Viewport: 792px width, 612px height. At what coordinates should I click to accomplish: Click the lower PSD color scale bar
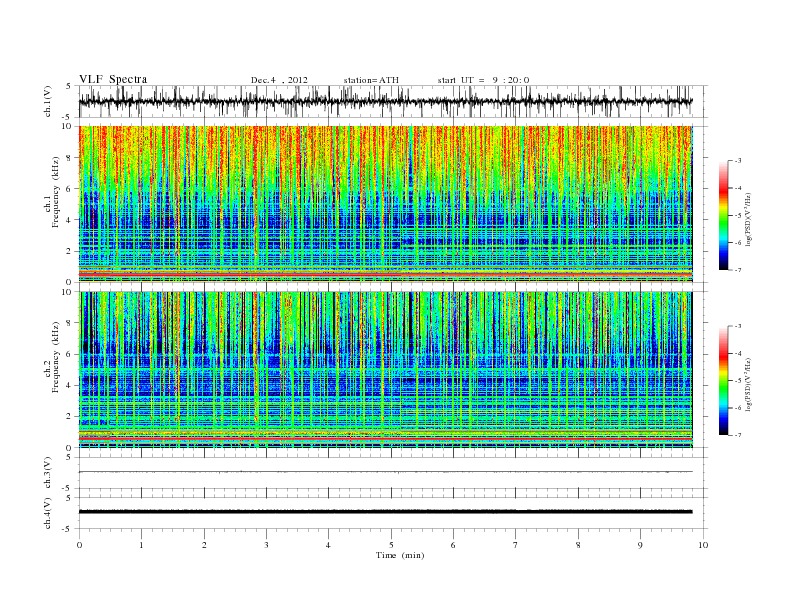723,381
